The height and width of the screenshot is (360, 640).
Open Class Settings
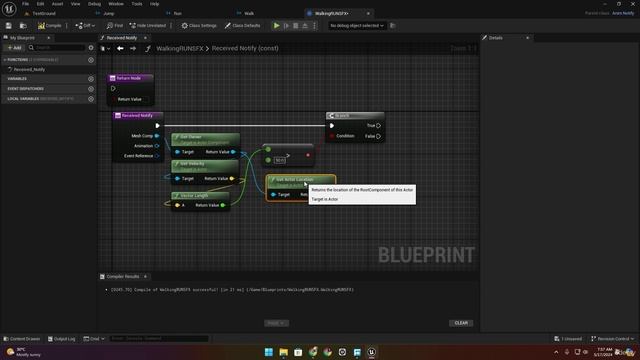click(x=199, y=26)
